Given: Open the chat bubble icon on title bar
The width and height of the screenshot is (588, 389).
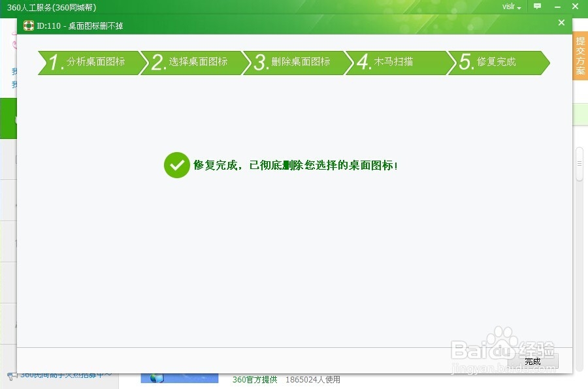Looking at the screenshot, I should 537,7.
